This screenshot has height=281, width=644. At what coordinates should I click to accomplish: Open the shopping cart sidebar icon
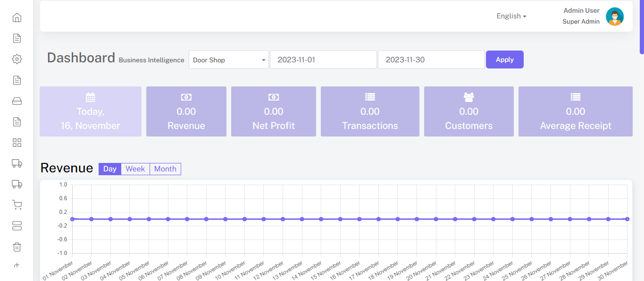pos(17,205)
